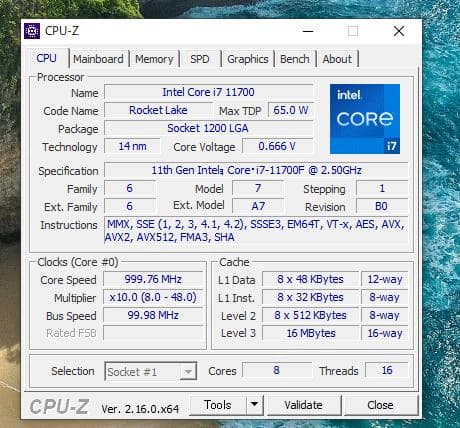The width and height of the screenshot is (460, 428).
Task: Open the Memory tab
Action: (154, 59)
